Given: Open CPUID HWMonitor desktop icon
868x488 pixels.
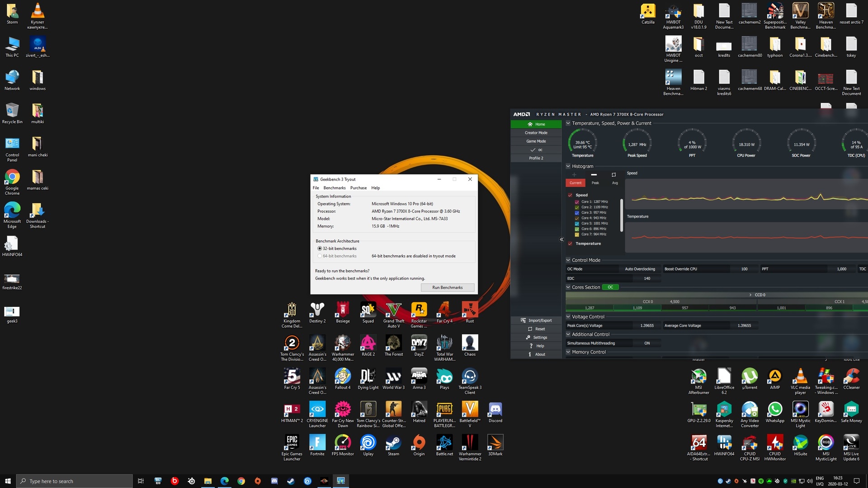Looking at the screenshot, I should (x=775, y=448).
